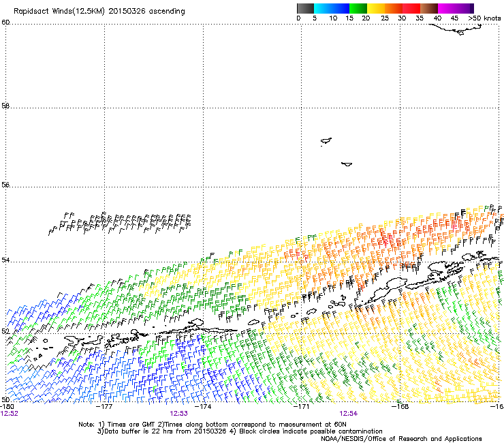Click the longitude axis label '-168'
The width and height of the screenshot is (504, 443).
pos(400,407)
